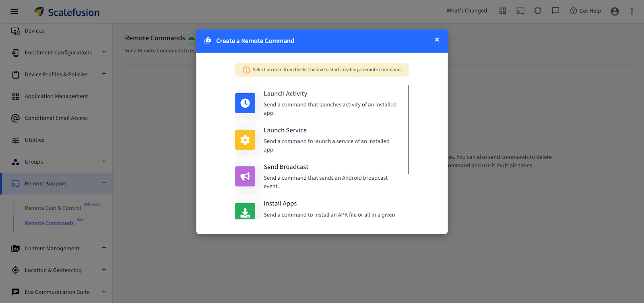Viewport: 644px width, 303px height.
Task: Open Conditional Email Access
Action: coord(56,118)
